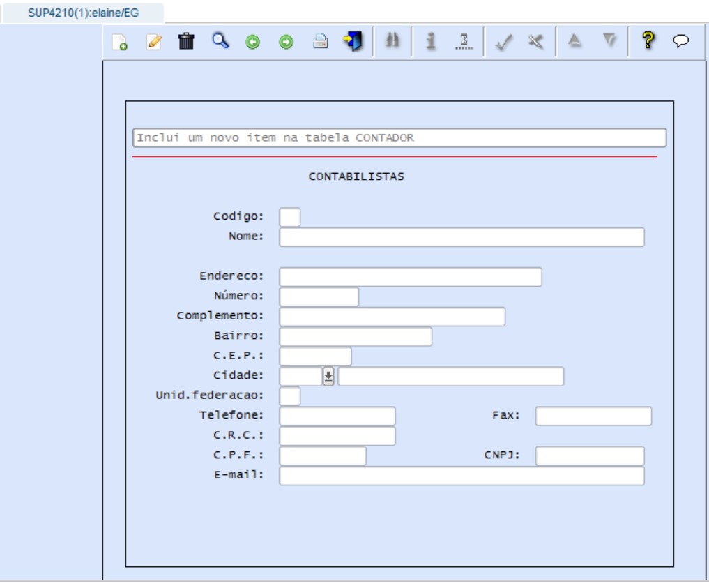Screen dimensions: 709x588
Task: Click the Cidade code input field
Action: (x=300, y=377)
